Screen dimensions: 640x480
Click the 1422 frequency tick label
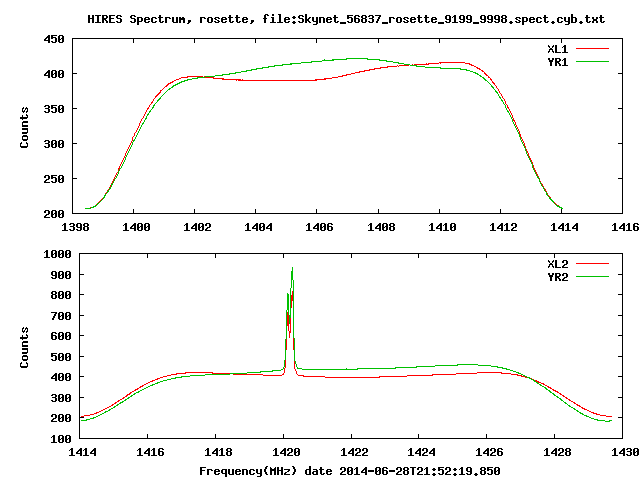pyautogui.click(x=354, y=452)
